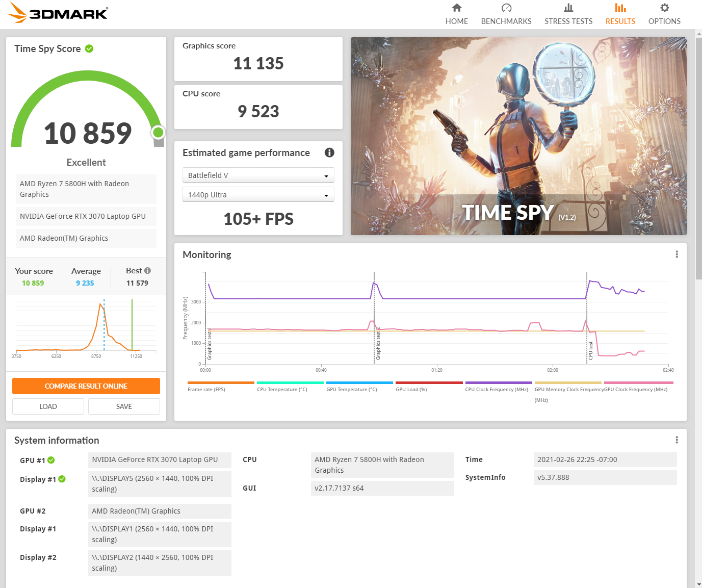Image resolution: width=702 pixels, height=588 pixels.
Task: Go to the HOME tab
Action: [457, 21]
